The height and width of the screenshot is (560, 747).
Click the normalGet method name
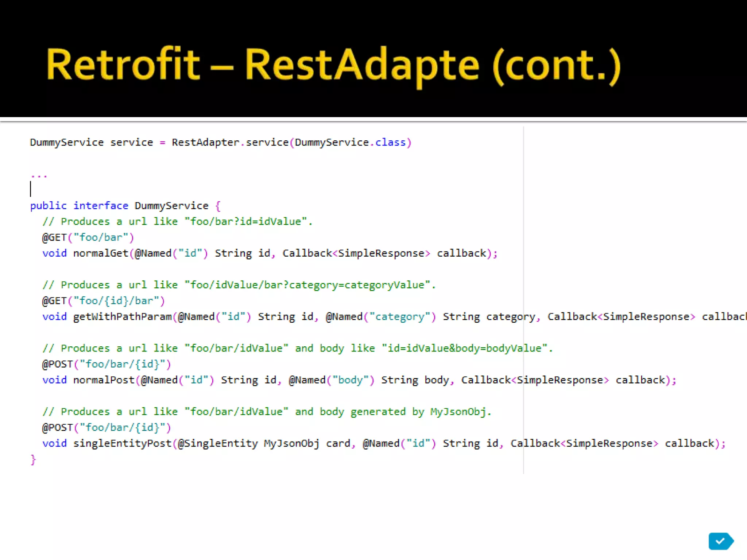point(101,253)
